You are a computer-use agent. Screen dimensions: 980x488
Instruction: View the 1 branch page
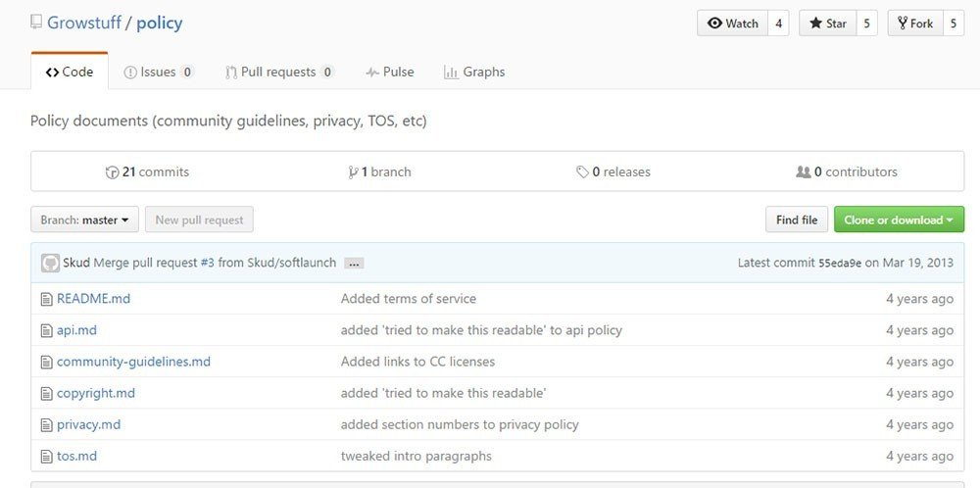380,171
